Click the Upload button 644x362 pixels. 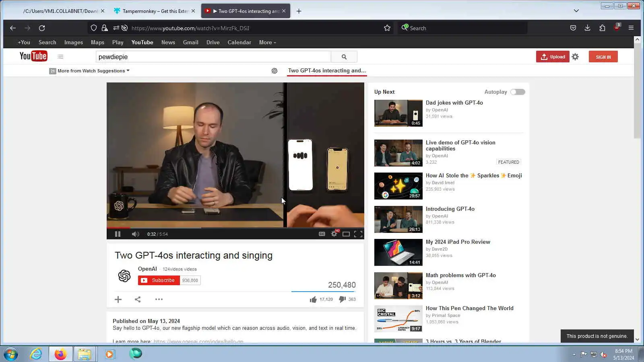[x=552, y=57]
